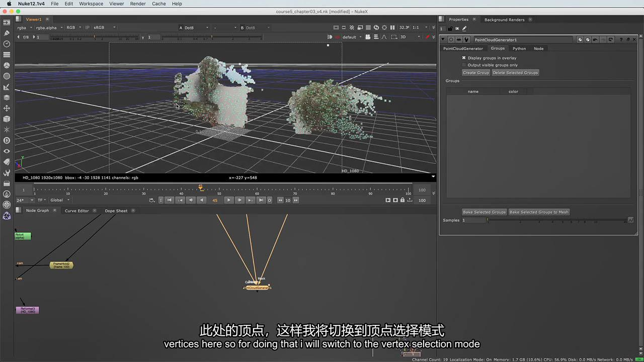The height and width of the screenshot is (362, 644).
Task: Open the rgba channel set dropdown
Action: click(25, 28)
